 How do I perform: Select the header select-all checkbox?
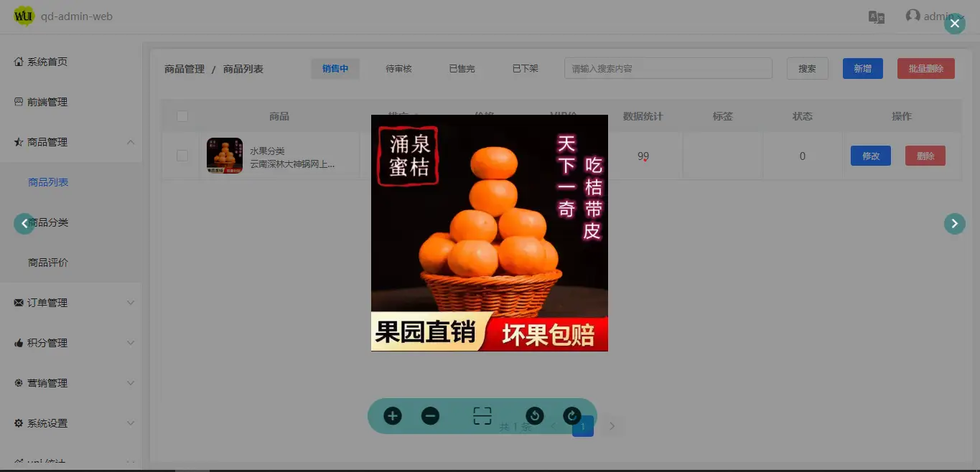point(182,116)
